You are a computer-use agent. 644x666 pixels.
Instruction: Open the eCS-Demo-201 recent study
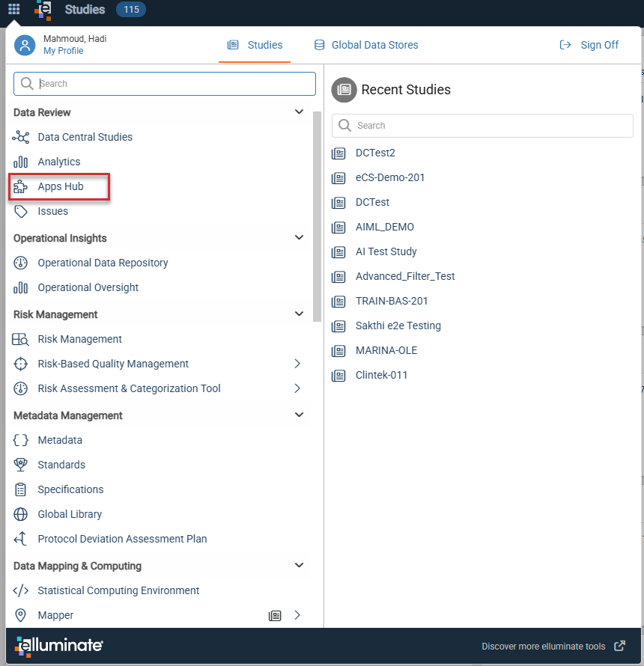pyautogui.click(x=390, y=177)
